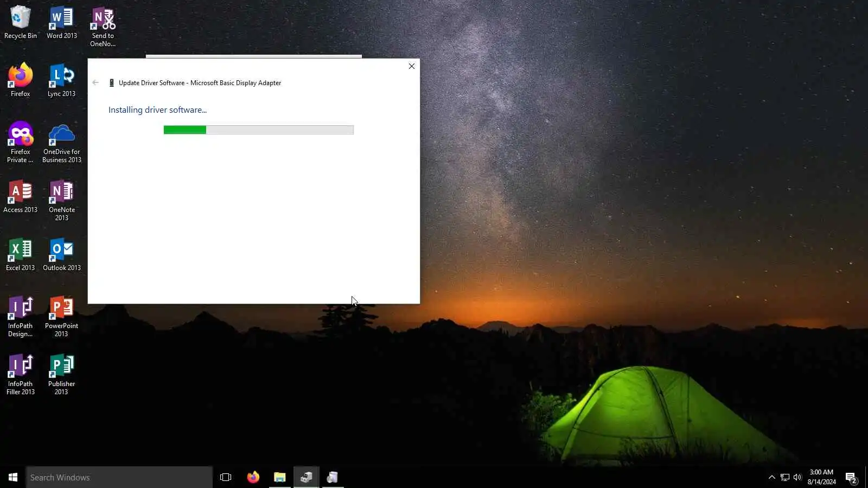Launch Word 2013 from the desktop
The image size is (868, 488).
tap(61, 23)
